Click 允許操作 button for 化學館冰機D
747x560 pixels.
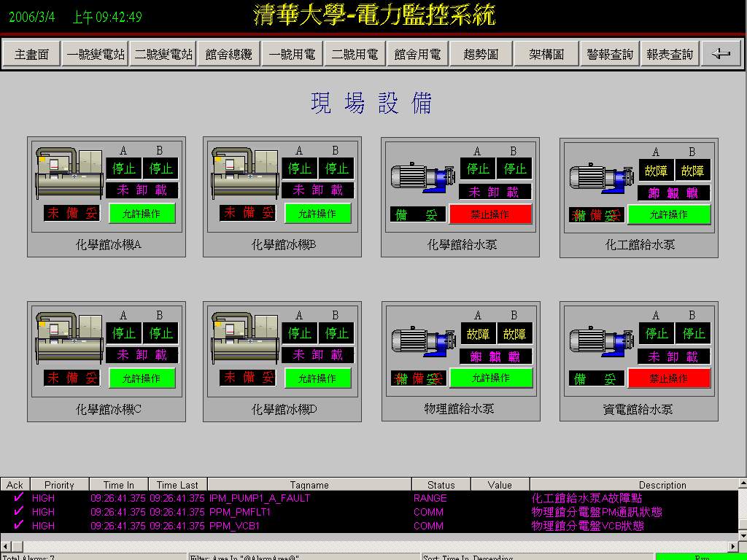(318, 378)
